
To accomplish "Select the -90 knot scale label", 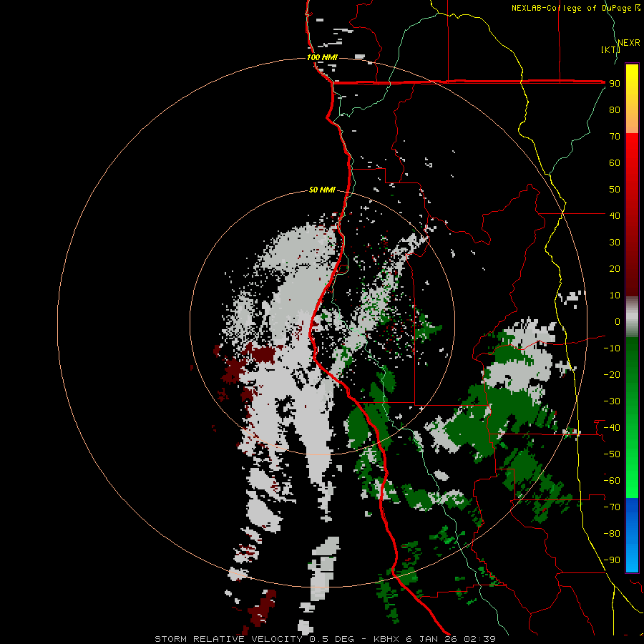I will pos(612,560).
